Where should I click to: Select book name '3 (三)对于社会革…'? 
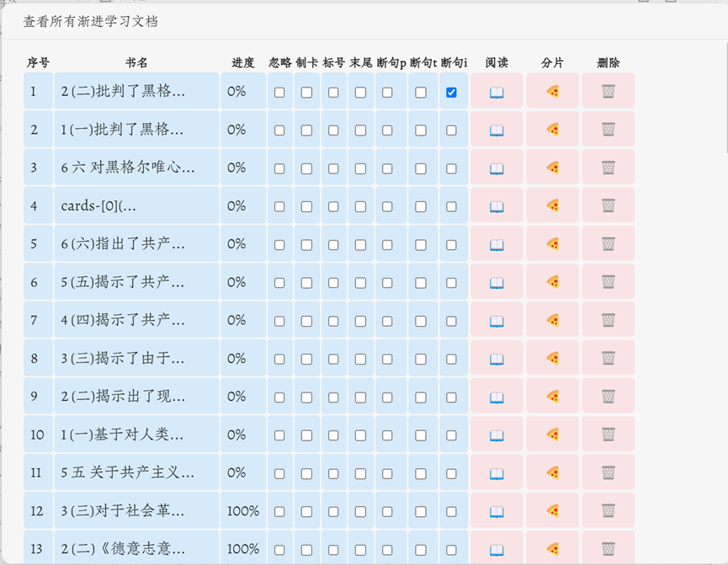click(136, 510)
